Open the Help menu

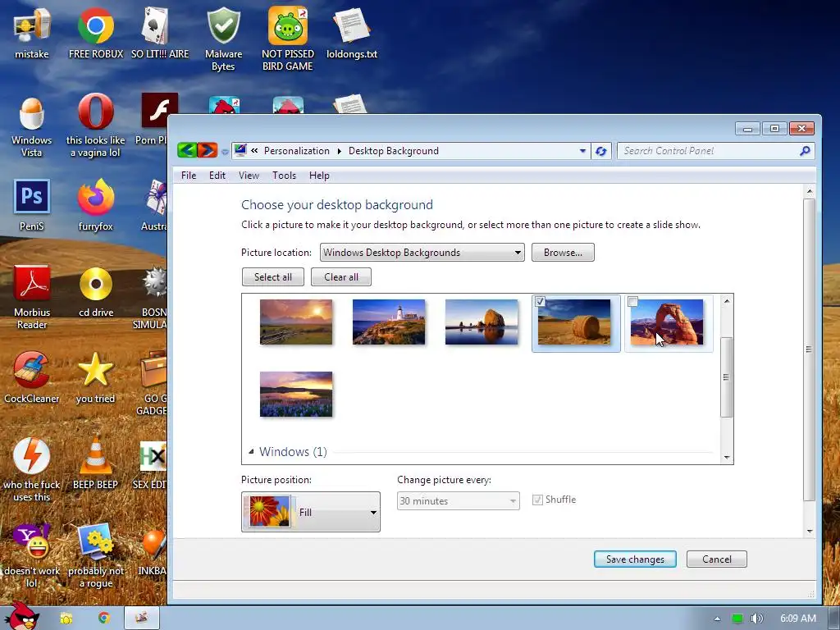[319, 176]
